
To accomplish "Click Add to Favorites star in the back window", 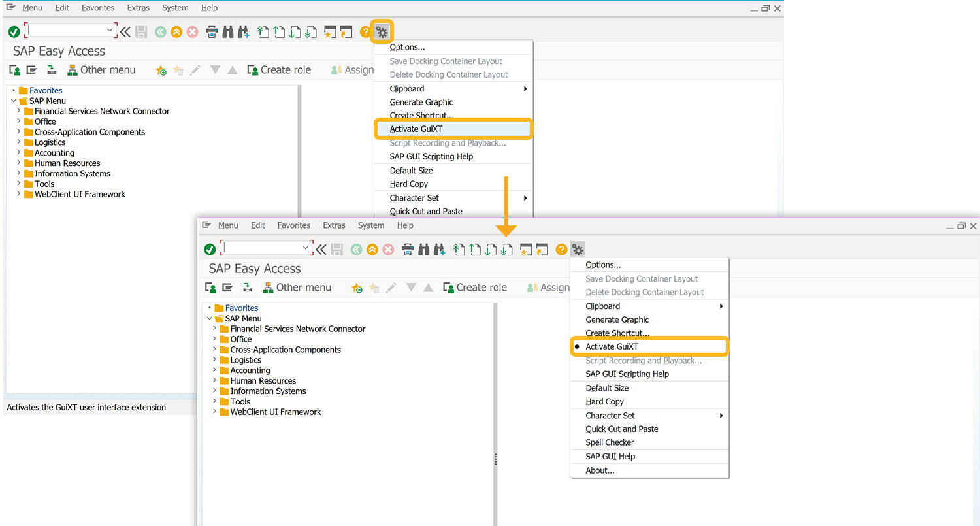I will point(161,70).
